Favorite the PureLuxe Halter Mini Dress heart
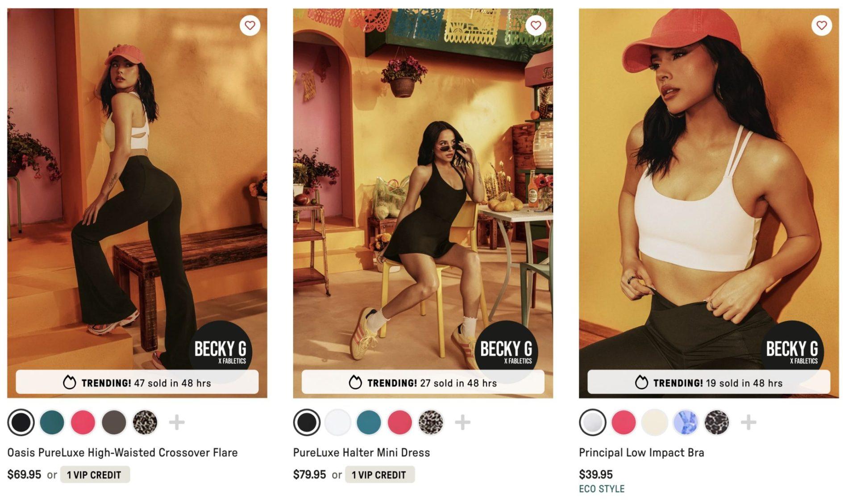Screen dimensions: 848x504 tap(536, 25)
